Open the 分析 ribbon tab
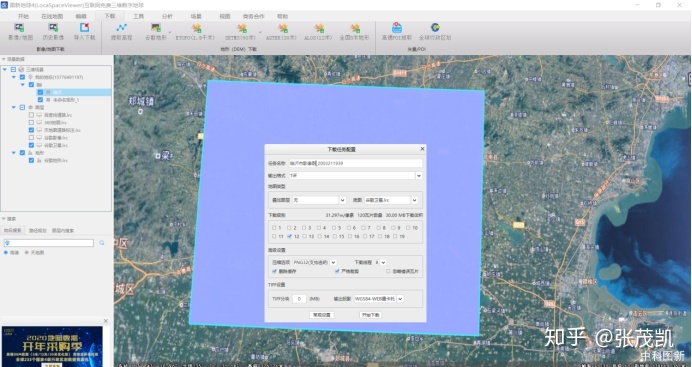 coord(167,16)
